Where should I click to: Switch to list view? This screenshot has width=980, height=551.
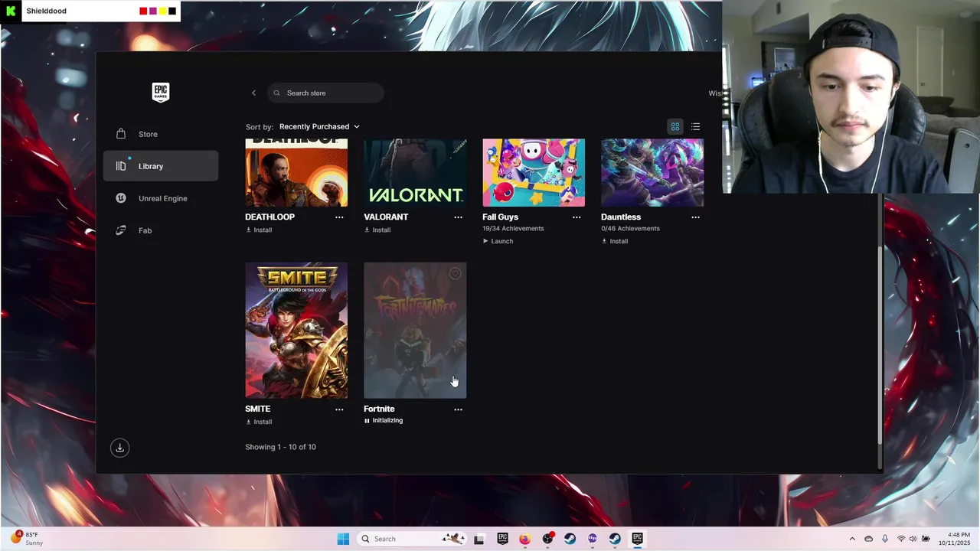pos(695,126)
